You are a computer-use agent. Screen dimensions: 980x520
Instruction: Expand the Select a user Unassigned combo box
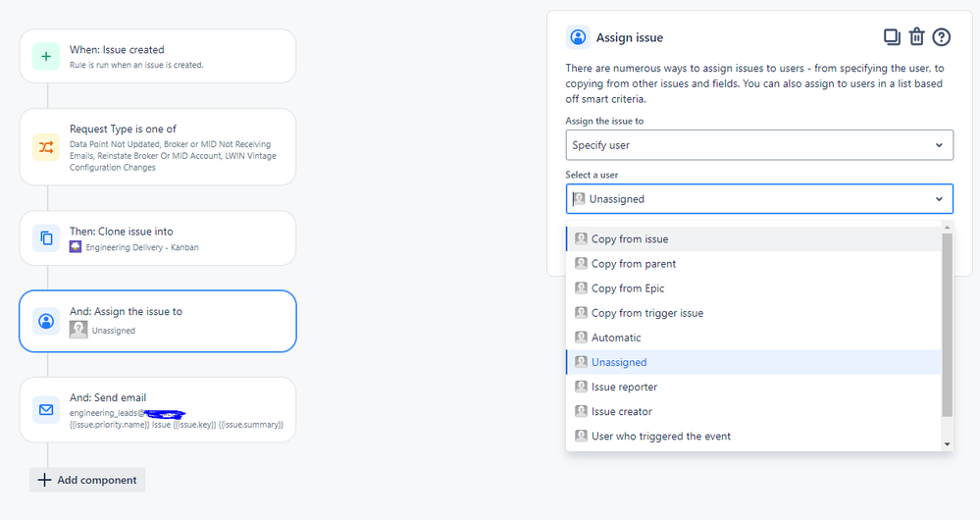coord(759,199)
